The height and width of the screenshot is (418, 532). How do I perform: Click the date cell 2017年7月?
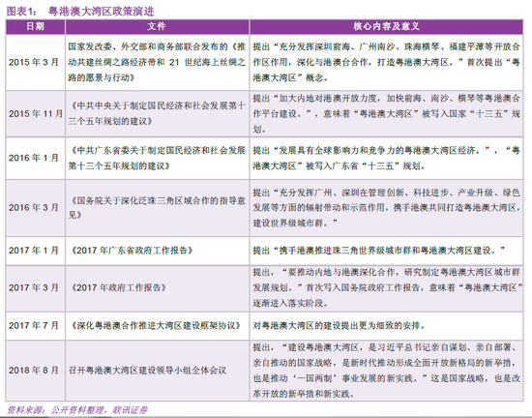(35, 326)
